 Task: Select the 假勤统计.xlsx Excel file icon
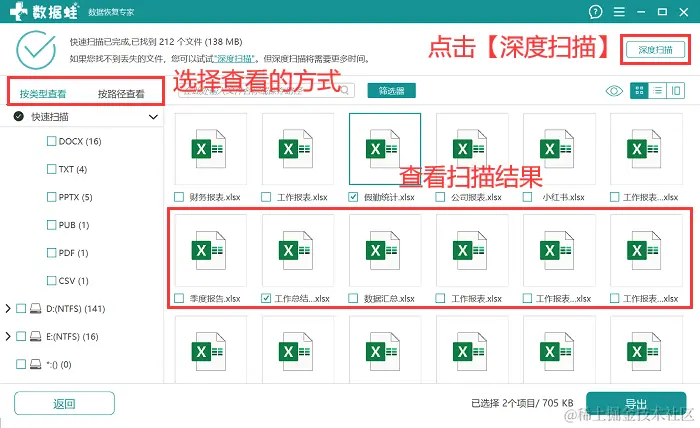coord(383,149)
